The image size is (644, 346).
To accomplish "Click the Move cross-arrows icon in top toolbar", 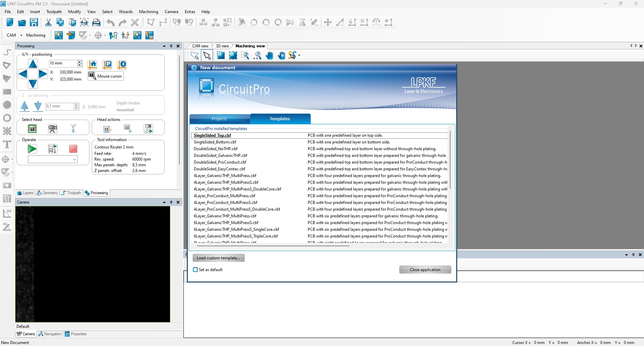I will click(x=328, y=23).
